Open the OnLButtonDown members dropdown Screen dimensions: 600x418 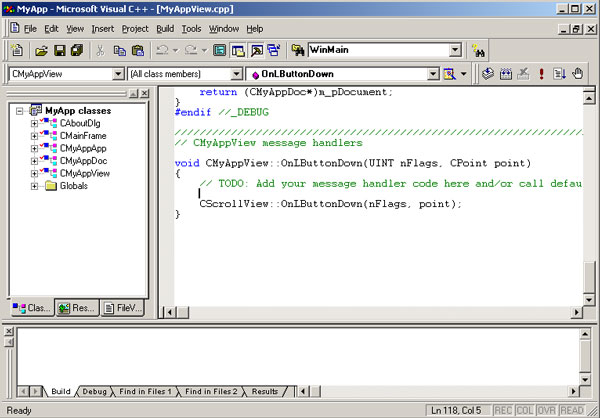coord(433,73)
